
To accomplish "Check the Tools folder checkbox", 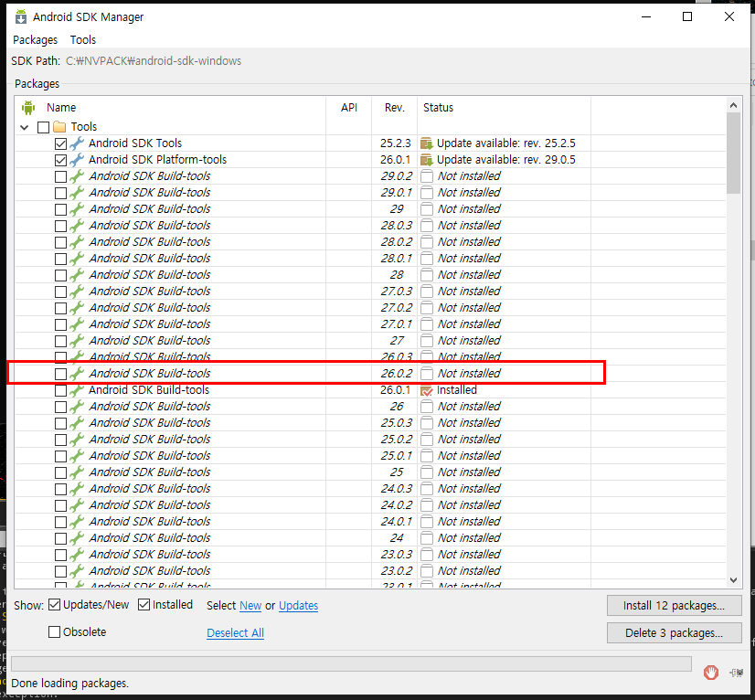I will click(43, 127).
